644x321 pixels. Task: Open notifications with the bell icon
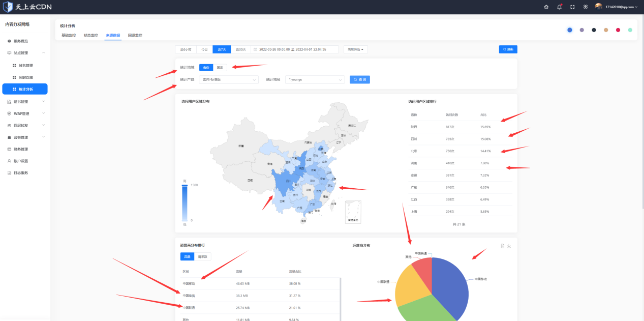click(559, 7)
